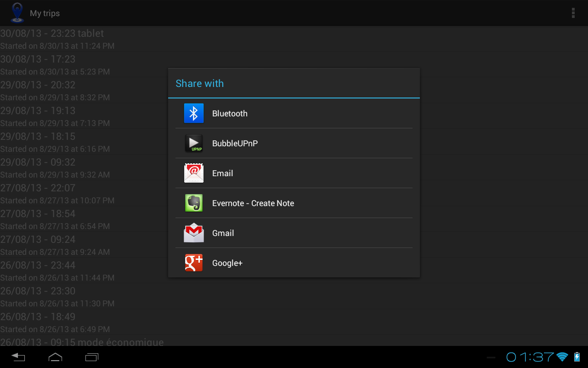588x368 pixels.
Task: Tap the battery status icon
Action: (577, 357)
